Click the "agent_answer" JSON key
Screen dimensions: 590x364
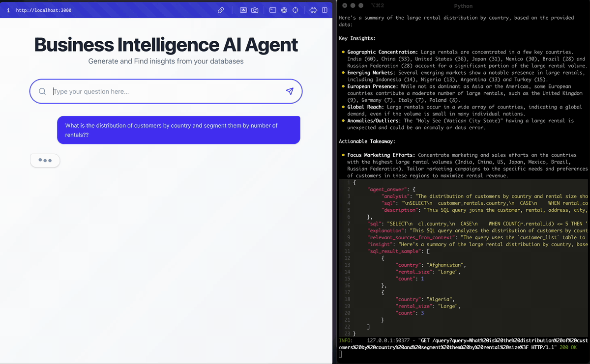tap(387, 189)
